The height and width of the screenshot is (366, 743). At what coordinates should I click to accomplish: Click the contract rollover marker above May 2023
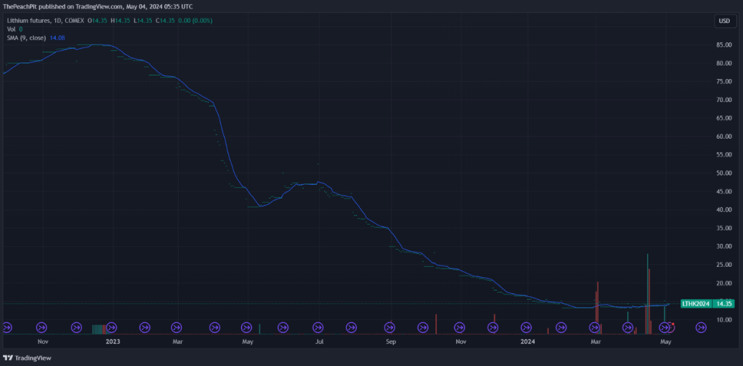point(246,327)
